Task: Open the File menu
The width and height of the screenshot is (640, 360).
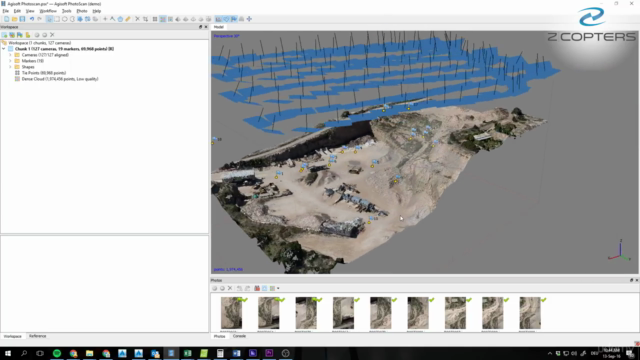Action: click(x=5, y=11)
